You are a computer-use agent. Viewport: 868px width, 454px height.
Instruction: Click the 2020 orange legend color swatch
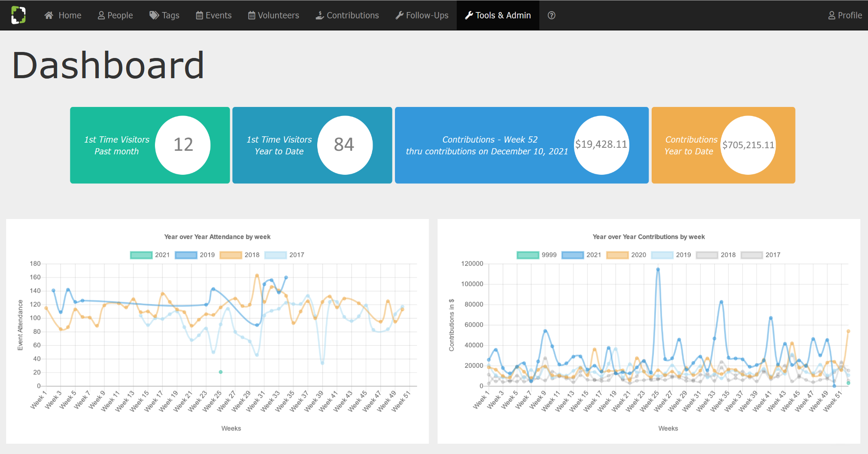click(617, 255)
